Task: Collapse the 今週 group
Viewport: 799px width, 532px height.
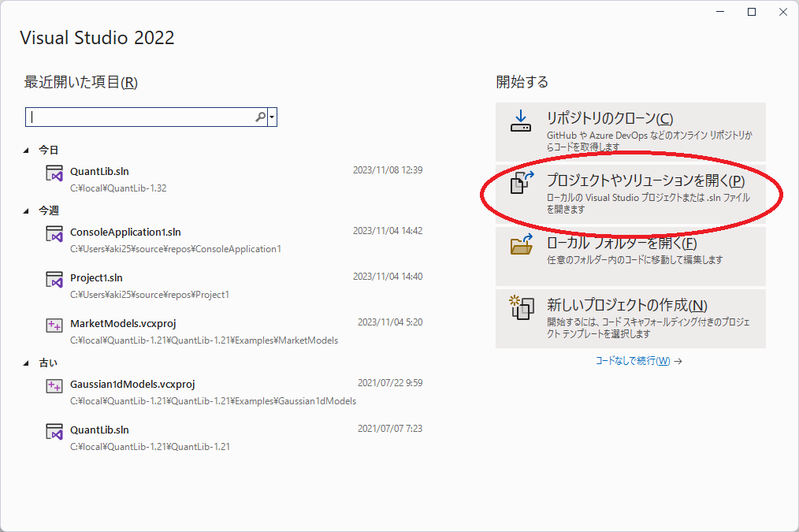Action: click(x=26, y=211)
